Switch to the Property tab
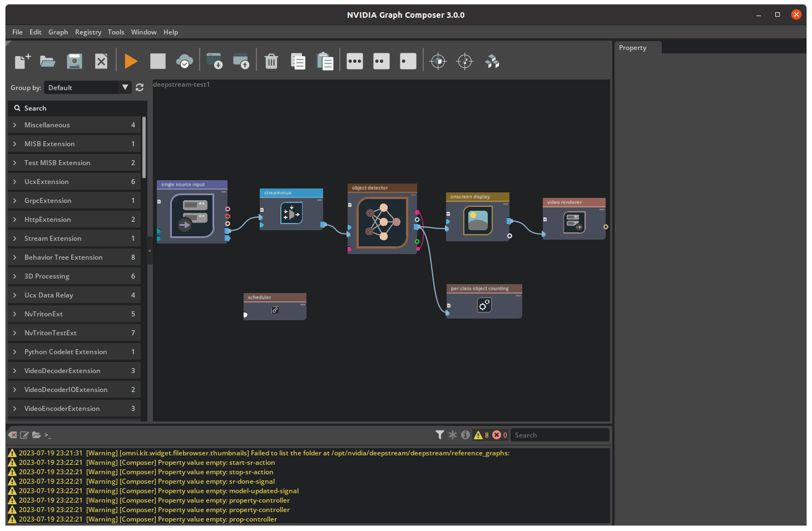This screenshot has width=812, height=531. click(x=638, y=48)
